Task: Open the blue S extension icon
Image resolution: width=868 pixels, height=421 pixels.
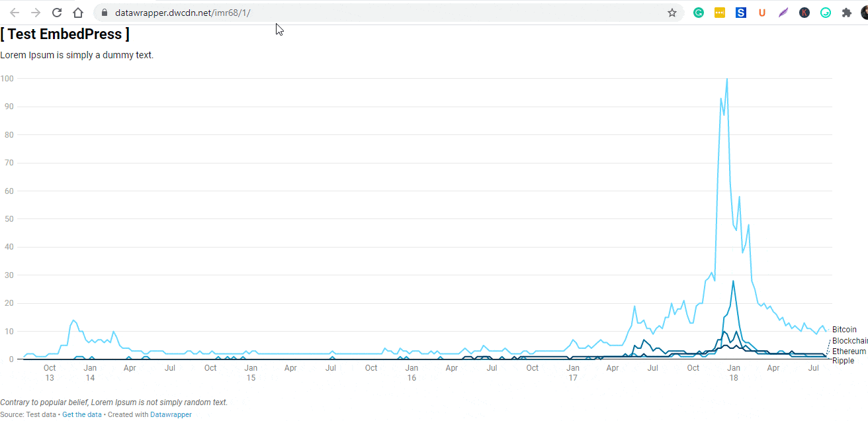Action: click(x=741, y=13)
